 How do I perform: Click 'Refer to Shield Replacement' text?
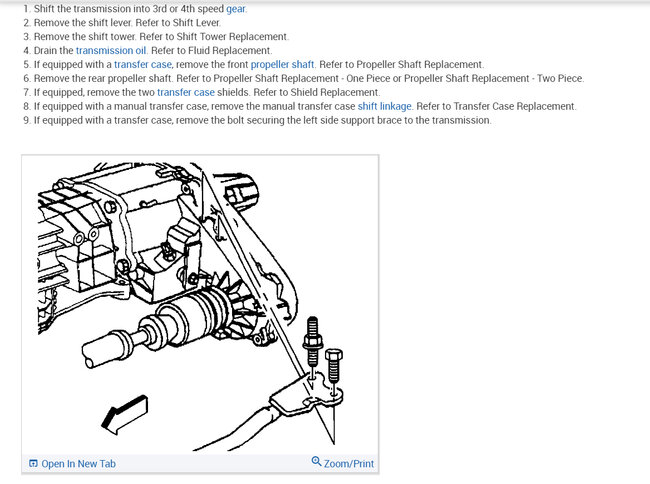click(316, 92)
